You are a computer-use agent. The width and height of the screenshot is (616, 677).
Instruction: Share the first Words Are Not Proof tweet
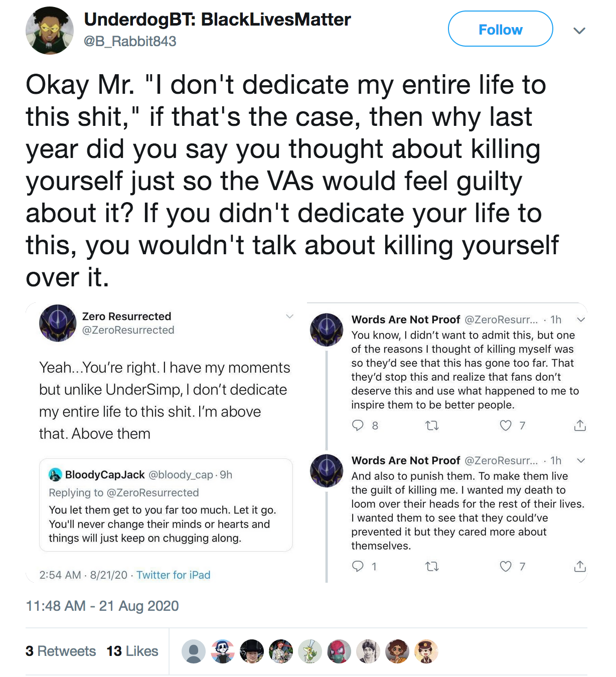click(x=580, y=425)
